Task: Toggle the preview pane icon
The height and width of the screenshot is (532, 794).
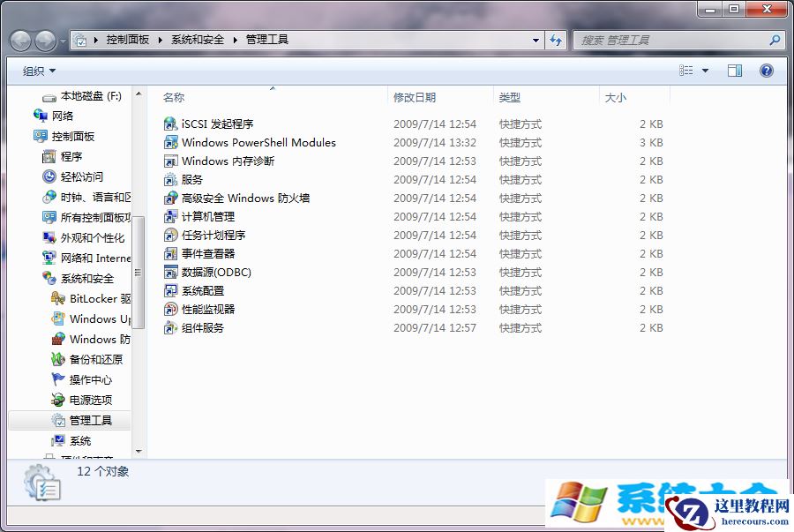Action: pos(734,70)
